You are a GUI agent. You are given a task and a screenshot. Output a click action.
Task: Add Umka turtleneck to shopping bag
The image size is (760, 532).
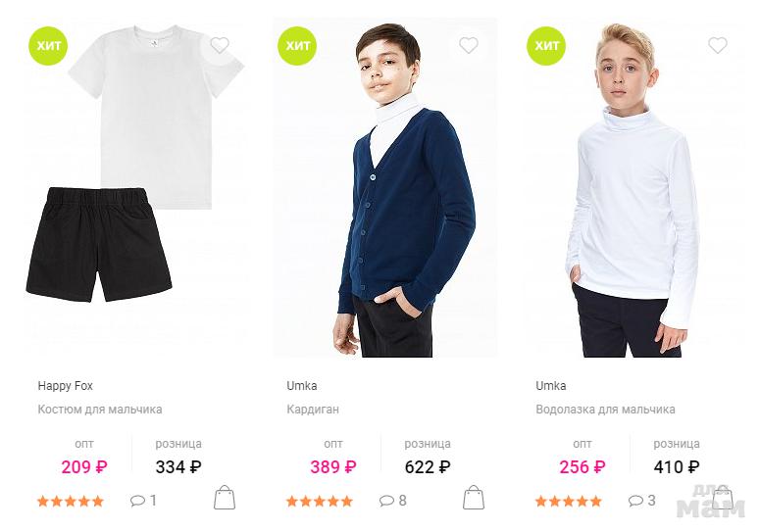[723, 497]
